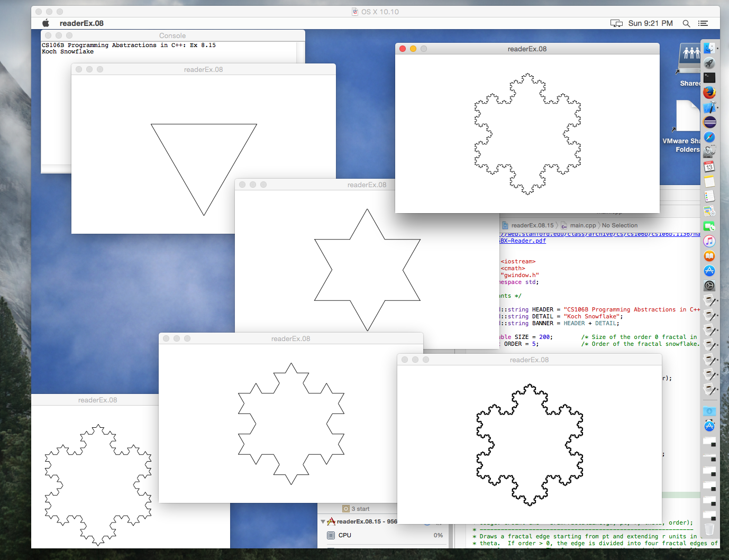Screen dimensions: 729x560
Task: Click the web.stanford.edu URL in the editor
Action: (x=600, y=234)
